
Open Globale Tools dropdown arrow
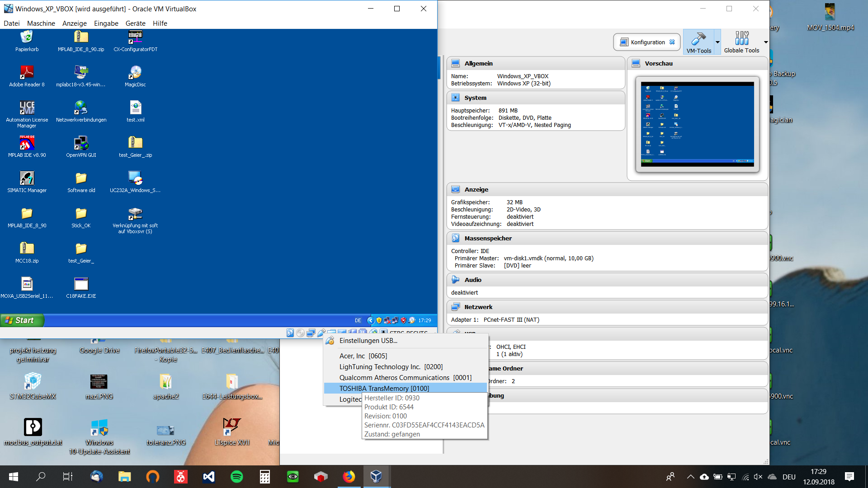click(x=766, y=42)
